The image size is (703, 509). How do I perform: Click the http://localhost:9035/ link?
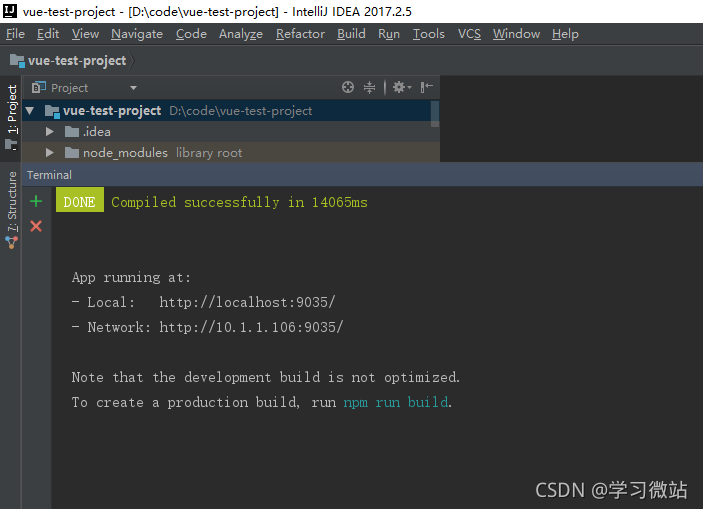point(247,302)
